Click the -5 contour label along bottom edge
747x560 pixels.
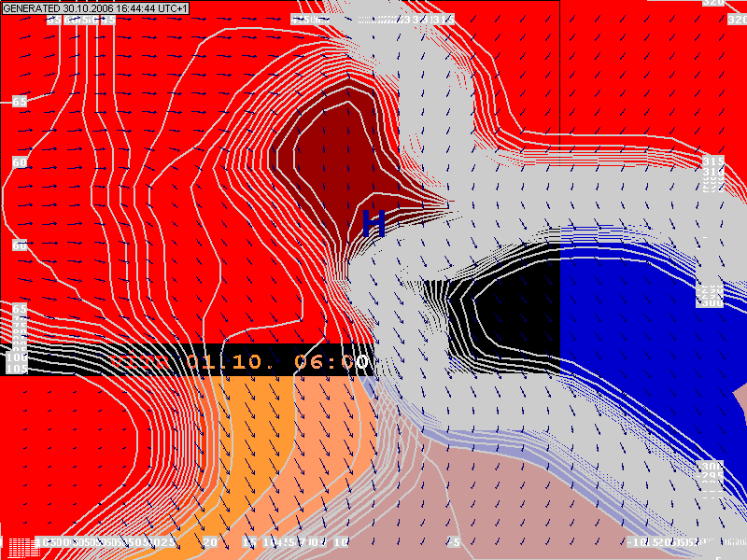tap(453, 542)
